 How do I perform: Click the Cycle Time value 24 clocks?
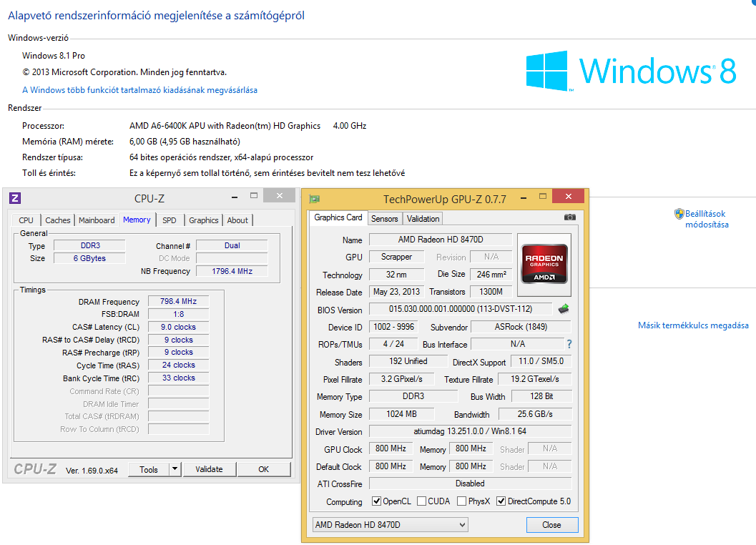[x=178, y=365]
